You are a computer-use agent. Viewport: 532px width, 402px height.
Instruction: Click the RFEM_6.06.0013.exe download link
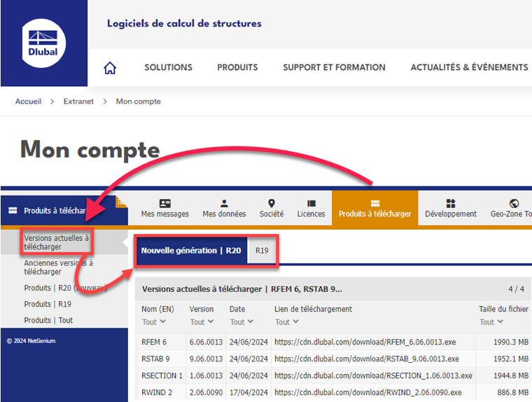click(x=365, y=342)
